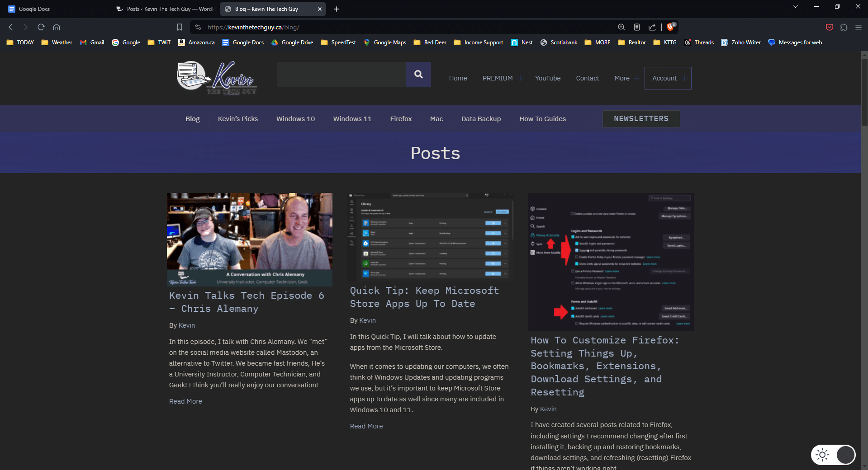Open How To Guides category
This screenshot has width=868, height=470.
(543, 119)
